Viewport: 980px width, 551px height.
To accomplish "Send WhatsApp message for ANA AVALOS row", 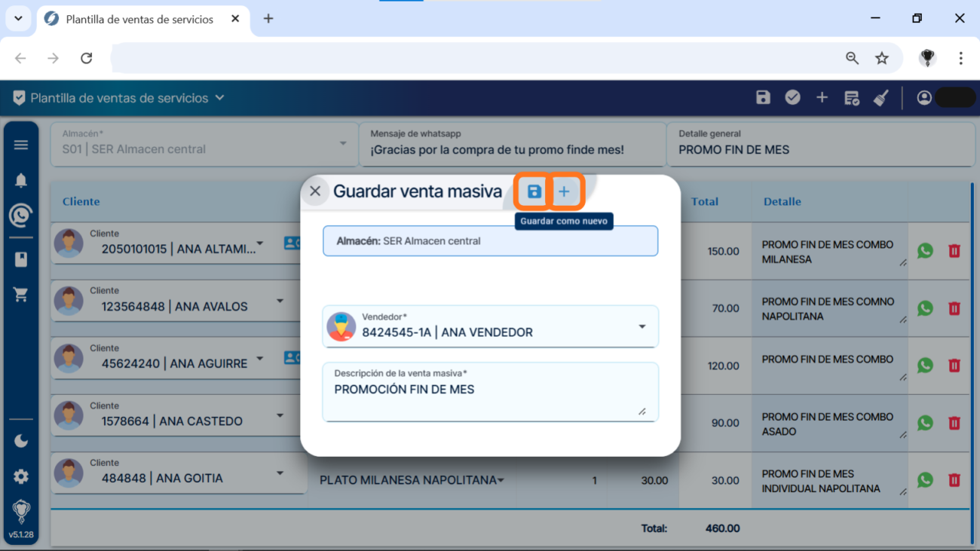I will pos(925,308).
